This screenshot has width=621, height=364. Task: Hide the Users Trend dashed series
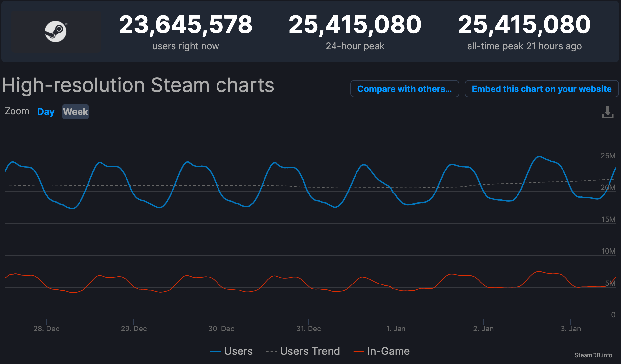point(303,351)
